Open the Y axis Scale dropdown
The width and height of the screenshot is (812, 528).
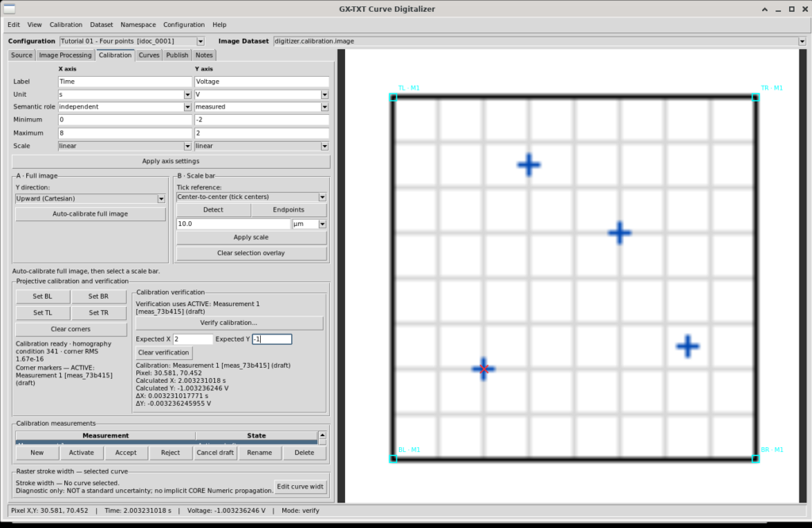tap(324, 147)
